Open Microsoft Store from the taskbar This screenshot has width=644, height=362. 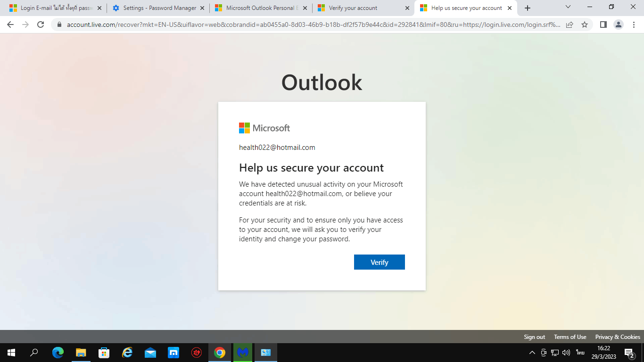pyautogui.click(x=104, y=353)
